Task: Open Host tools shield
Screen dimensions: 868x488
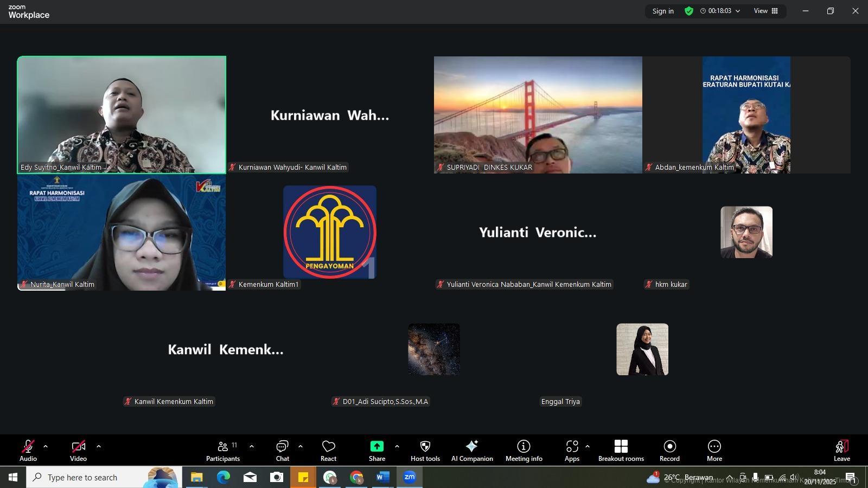Action: [425, 450]
